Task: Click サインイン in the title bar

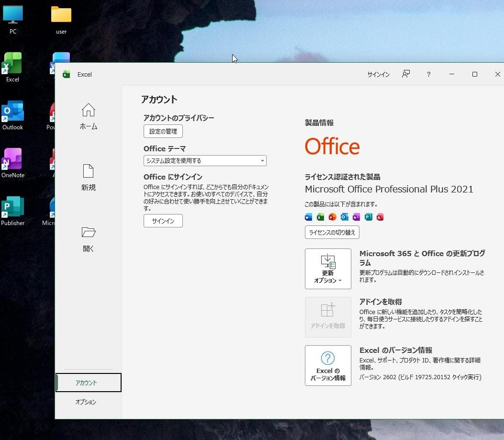Action: coord(378,74)
